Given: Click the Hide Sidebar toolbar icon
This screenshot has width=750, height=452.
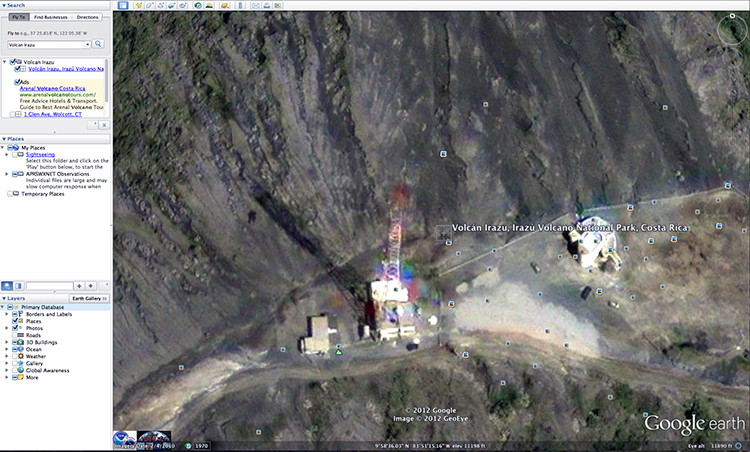Looking at the screenshot, I should pos(123,6).
